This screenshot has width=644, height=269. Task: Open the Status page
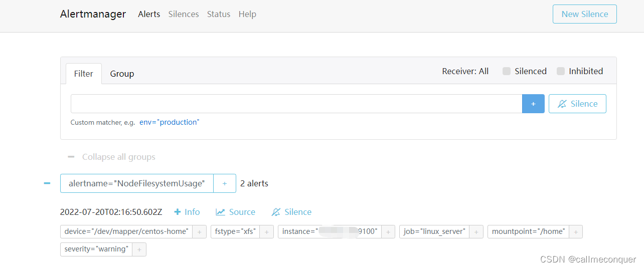click(x=219, y=14)
